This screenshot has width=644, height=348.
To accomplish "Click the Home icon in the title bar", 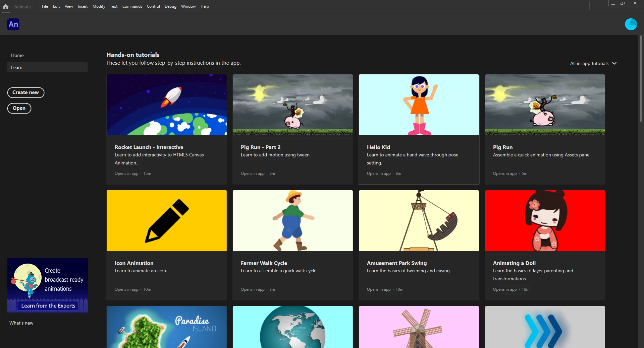I will 6,6.
